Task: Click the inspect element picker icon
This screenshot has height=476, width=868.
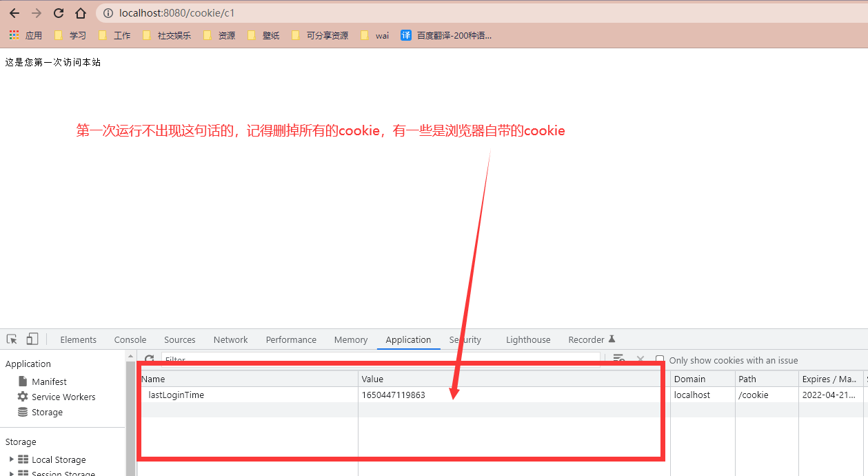Action: (x=12, y=339)
